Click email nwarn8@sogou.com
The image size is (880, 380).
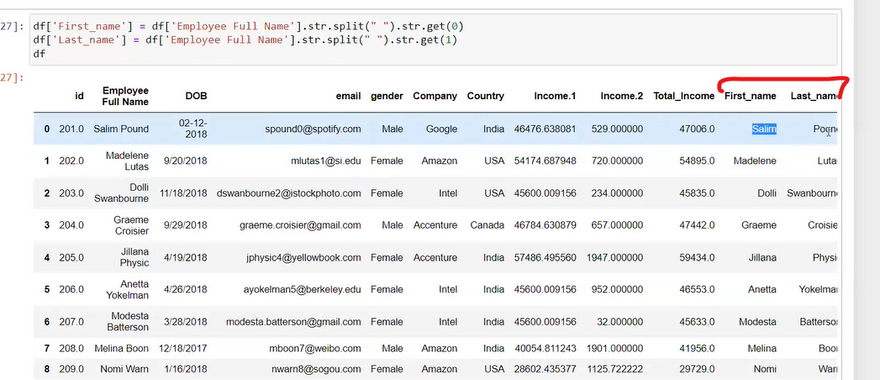point(318,369)
